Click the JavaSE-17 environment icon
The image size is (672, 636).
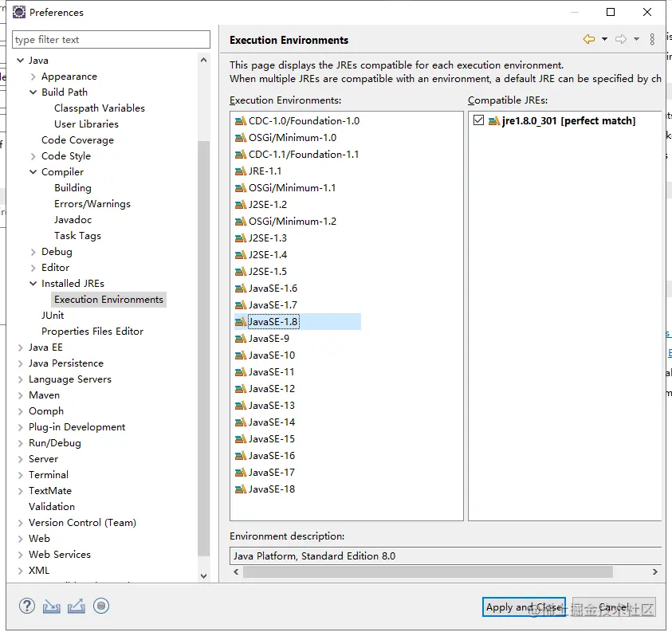(x=241, y=473)
